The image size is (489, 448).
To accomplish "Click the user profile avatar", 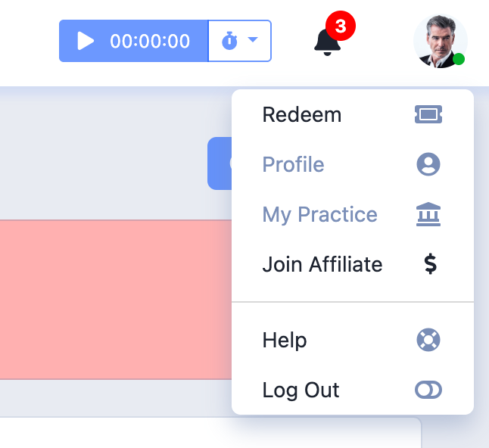I will (x=439, y=41).
